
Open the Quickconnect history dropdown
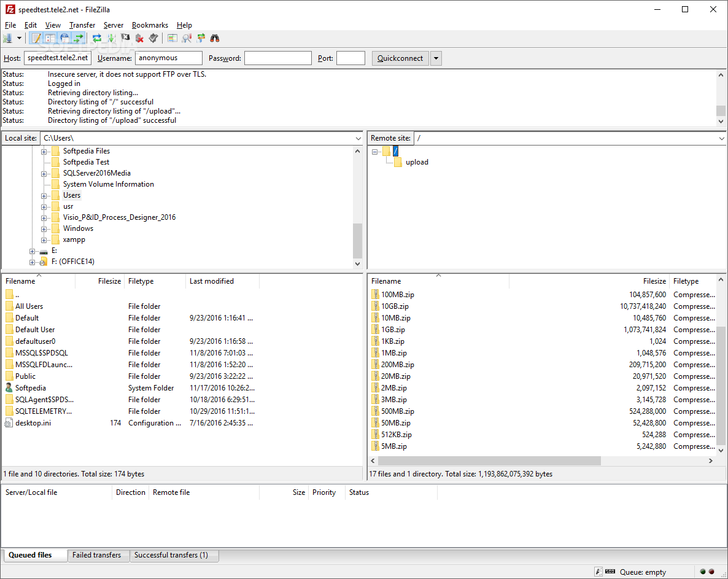[436, 58]
